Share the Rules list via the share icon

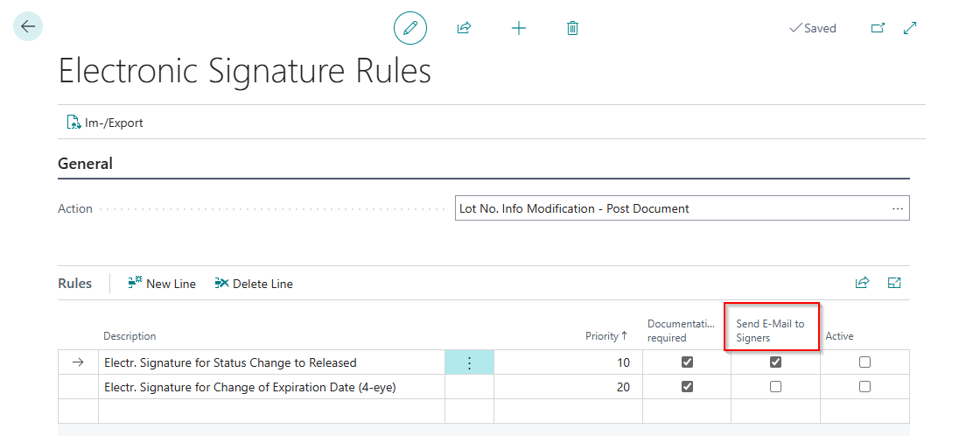[862, 283]
